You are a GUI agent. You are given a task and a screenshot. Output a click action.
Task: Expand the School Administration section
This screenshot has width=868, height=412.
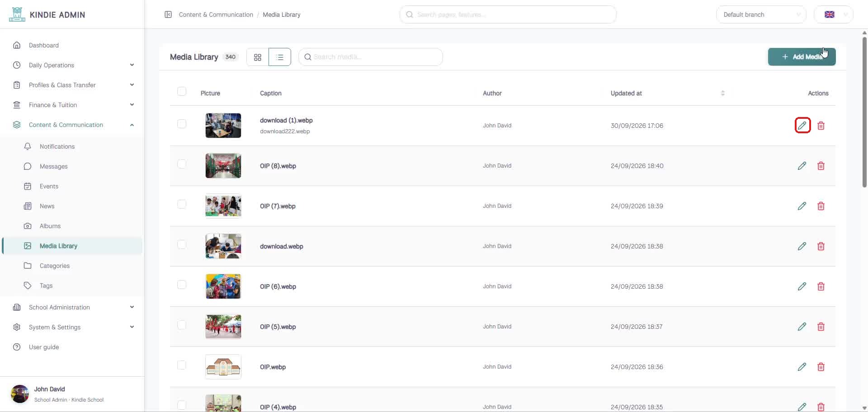[x=72, y=307]
